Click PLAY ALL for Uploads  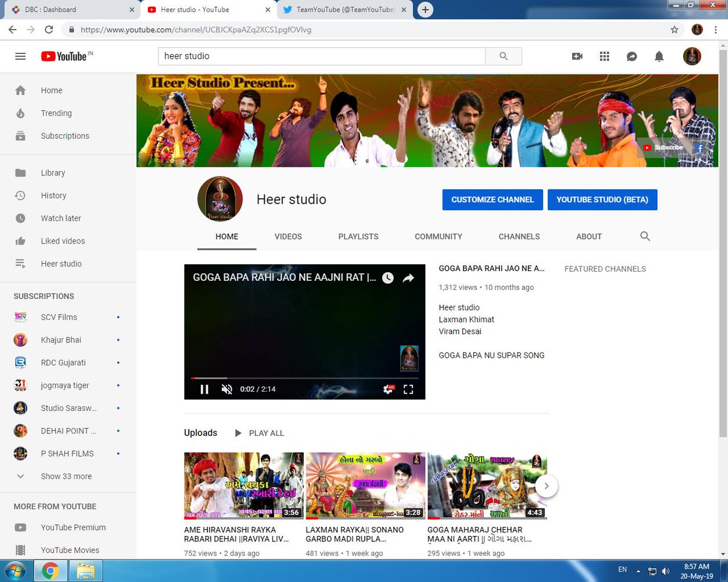(260, 433)
